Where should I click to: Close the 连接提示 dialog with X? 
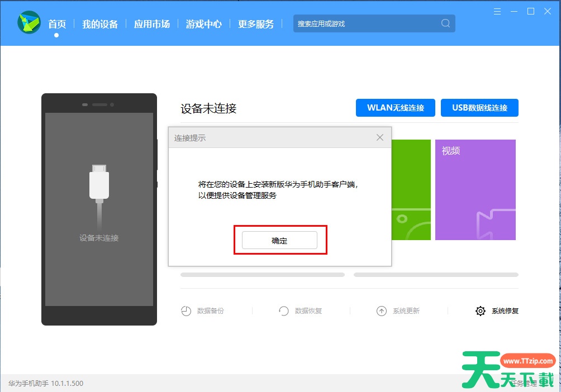[380, 137]
